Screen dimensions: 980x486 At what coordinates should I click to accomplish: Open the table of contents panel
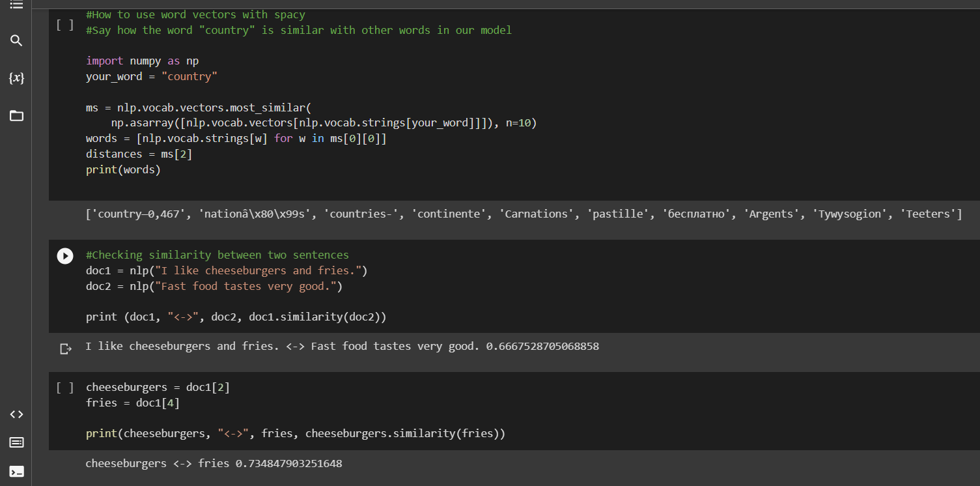[16, 5]
